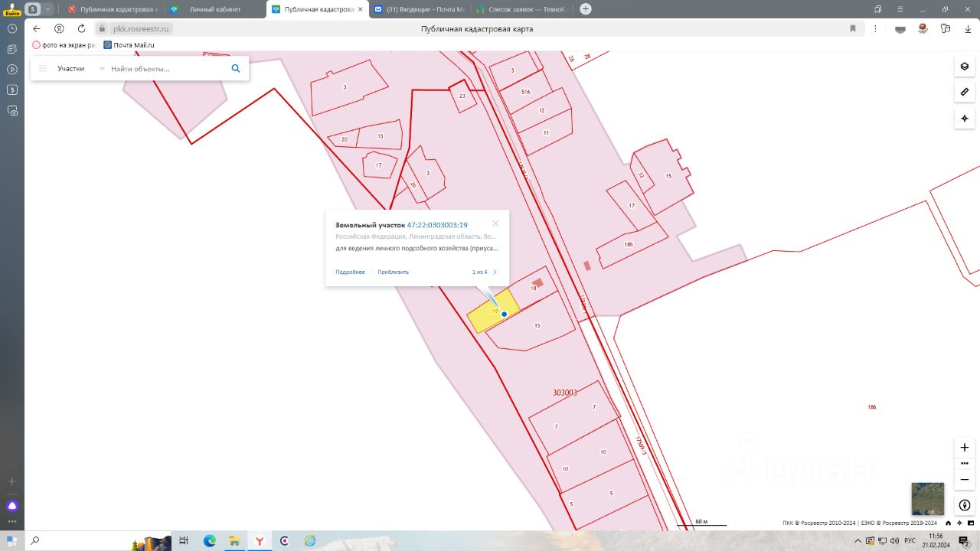
Task: Open the Список заявок browser tab
Action: click(521, 9)
